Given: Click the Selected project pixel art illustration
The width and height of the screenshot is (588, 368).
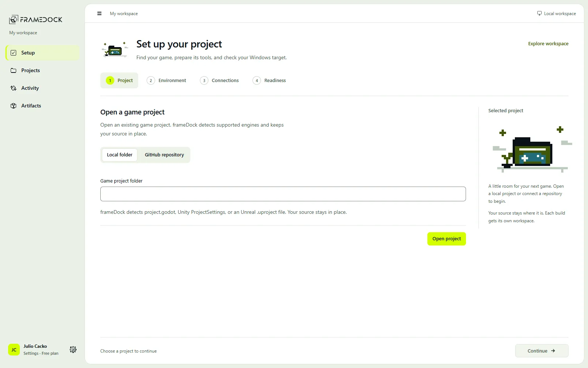Looking at the screenshot, I should click(532, 149).
